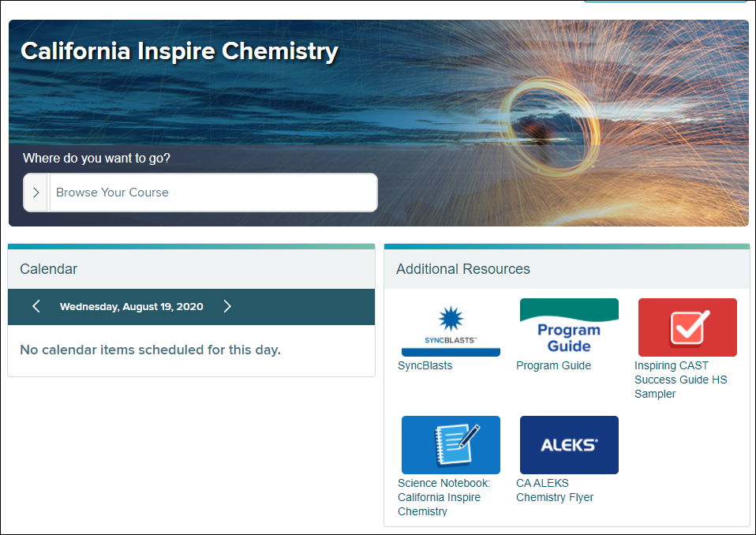The width and height of the screenshot is (756, 535).
Task: Advance to the next calendar day
Action: click(x=227, y=307)
